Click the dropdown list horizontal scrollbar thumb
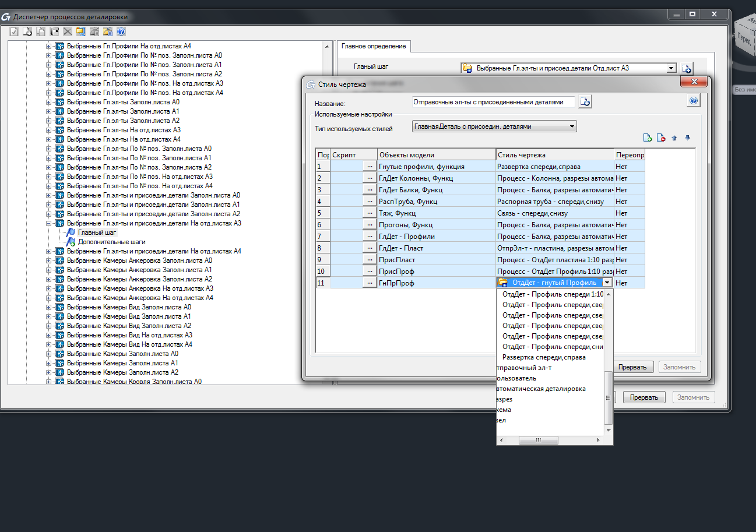756x532 pixels. (538, 441)
